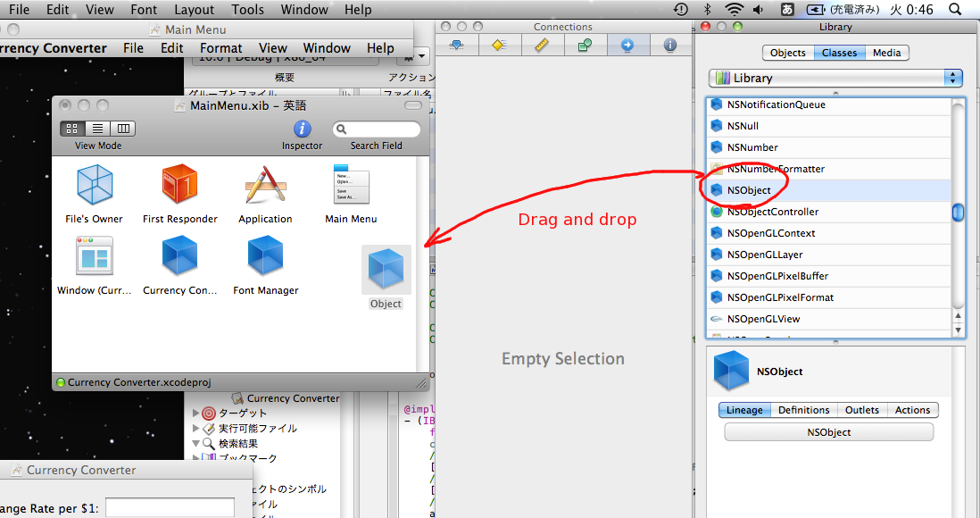Select the Main Menu icon in MainMenu.xib
980x518 pixels.
(352, 185)
